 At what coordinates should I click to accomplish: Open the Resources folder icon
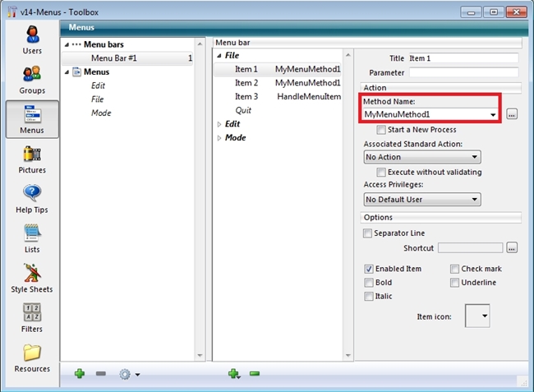pyautogui.click(x=32, y=357)
